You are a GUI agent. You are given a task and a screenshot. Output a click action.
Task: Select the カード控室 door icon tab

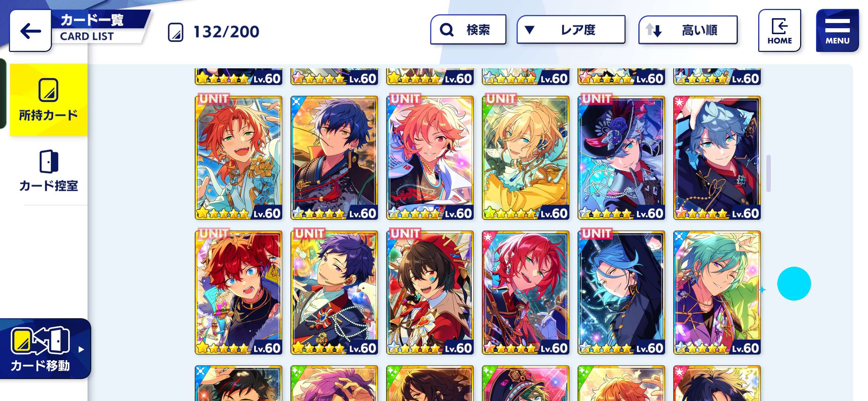(49, 171)
